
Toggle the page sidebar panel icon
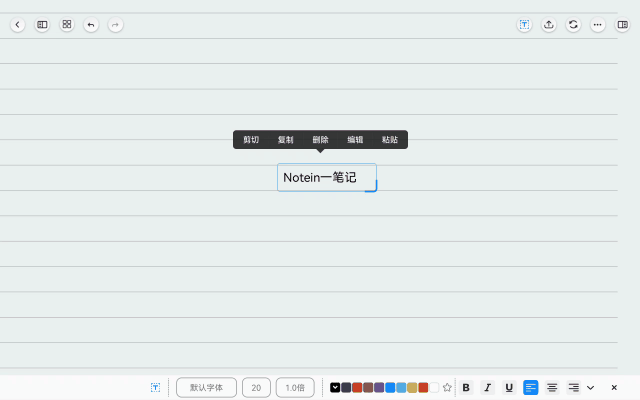[42, 25]
